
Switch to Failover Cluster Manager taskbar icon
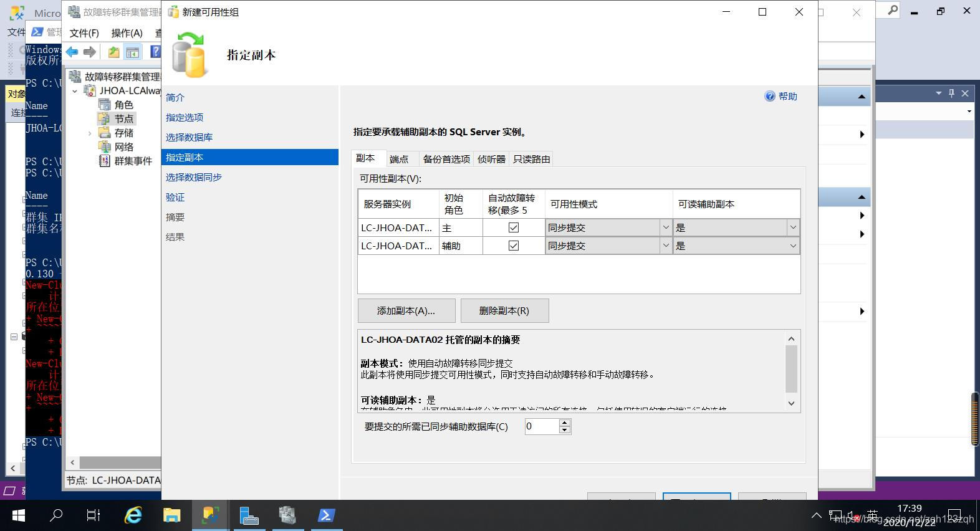287,515
